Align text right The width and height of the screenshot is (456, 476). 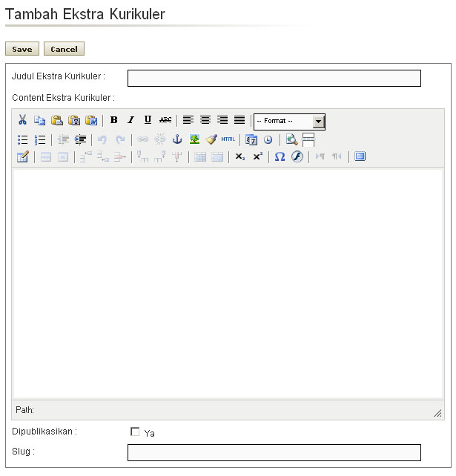(x=222, y=120)
